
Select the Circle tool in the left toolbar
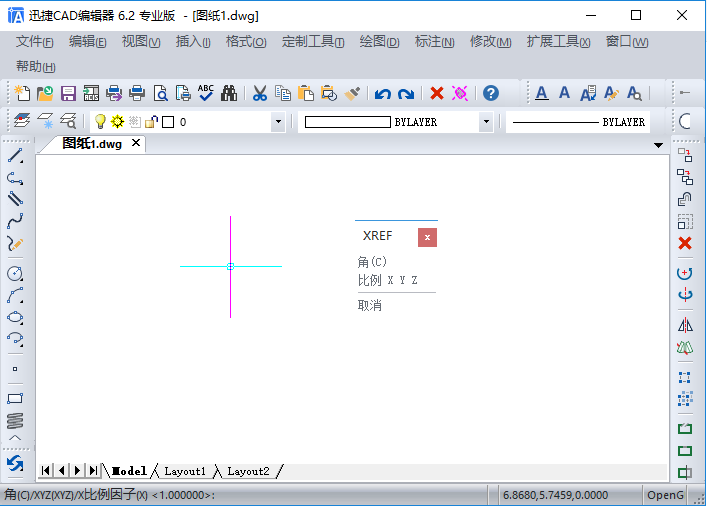[15, 274]
